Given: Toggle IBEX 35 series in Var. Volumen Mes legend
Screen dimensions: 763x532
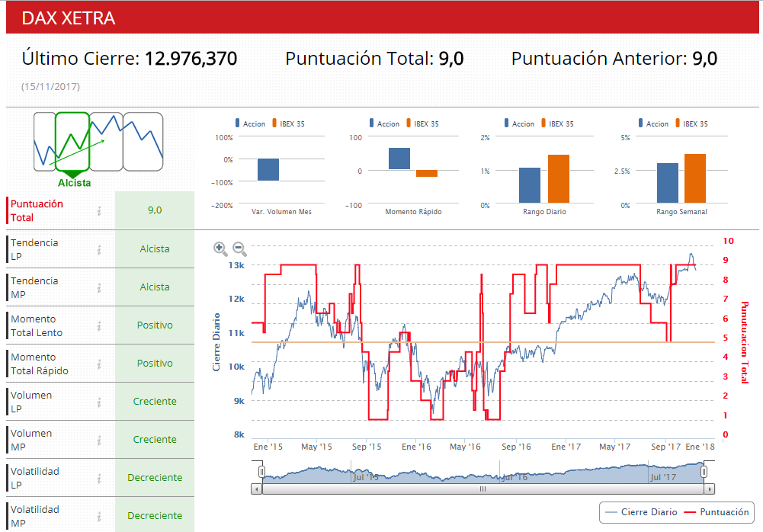Looking at the screenshot, I should [x=289, y=123].
